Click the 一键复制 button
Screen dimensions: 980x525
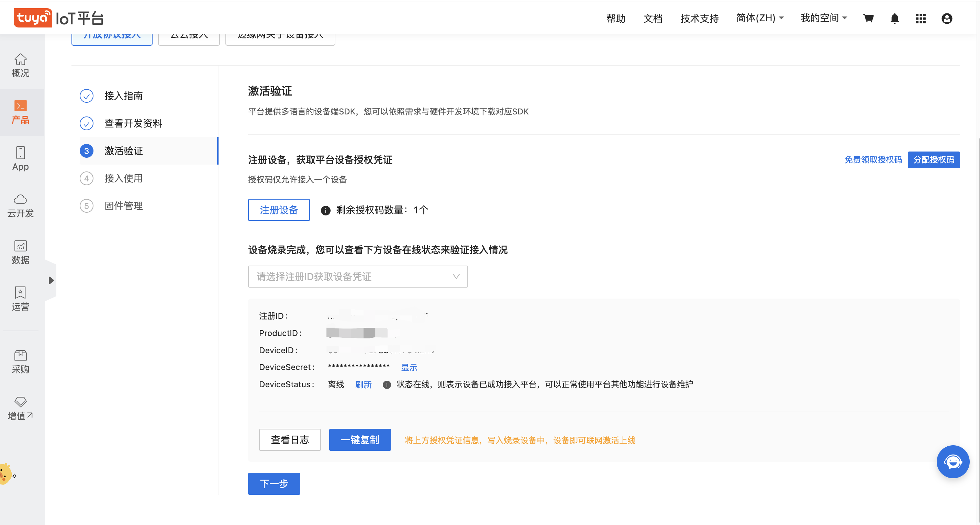click(x=359, y=440)
